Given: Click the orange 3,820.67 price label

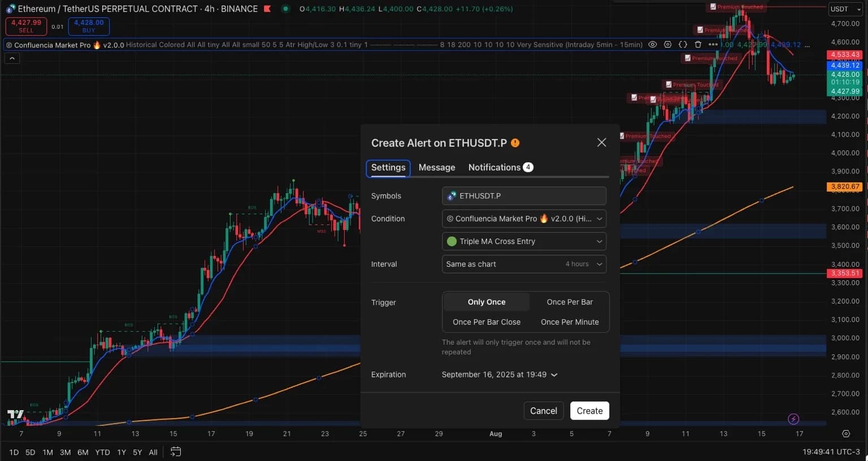Looking at the screenshot, I should click(845, 186).
